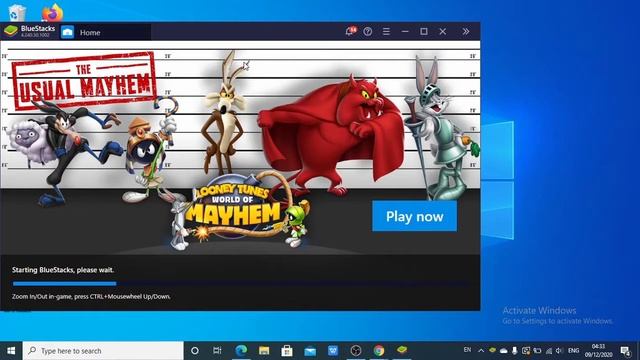Screen dimensions: 640x360
Task: Open the BlueStacks help question-mark icon
Action: click(368, 31)
